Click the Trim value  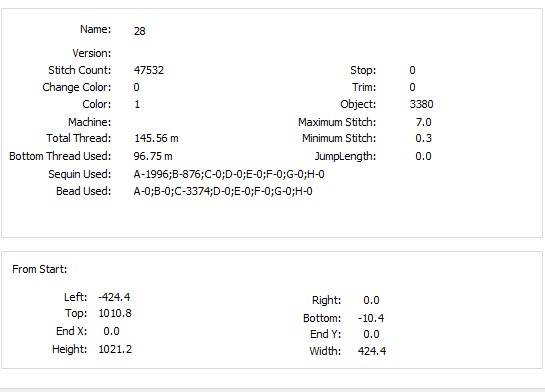click(412, 87)
